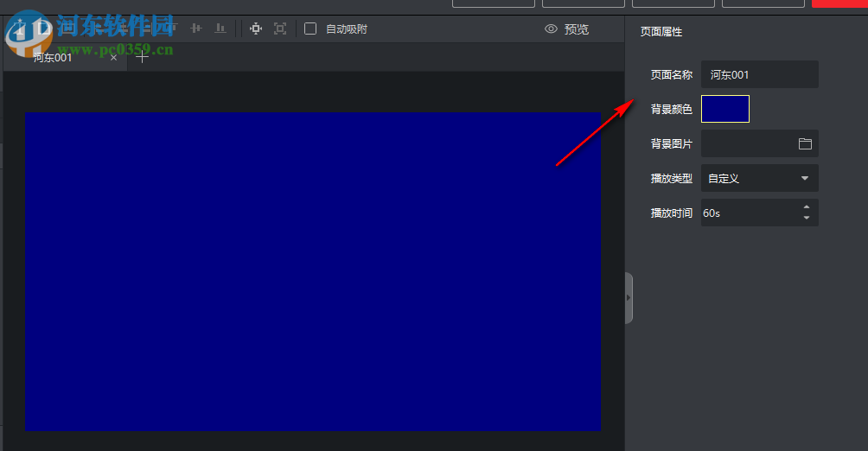Screen dimensions: 868x451
Task: Click the blue page canvas
Action: [x=313, y=271]
